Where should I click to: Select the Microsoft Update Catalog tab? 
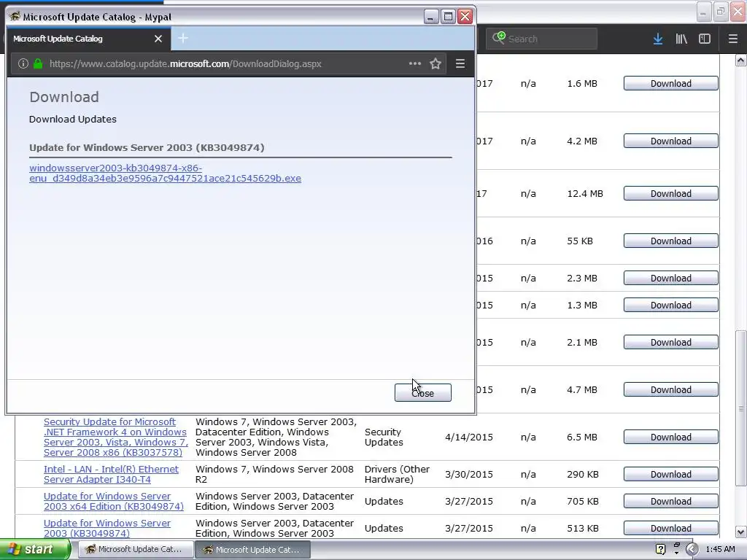(88, 39)
